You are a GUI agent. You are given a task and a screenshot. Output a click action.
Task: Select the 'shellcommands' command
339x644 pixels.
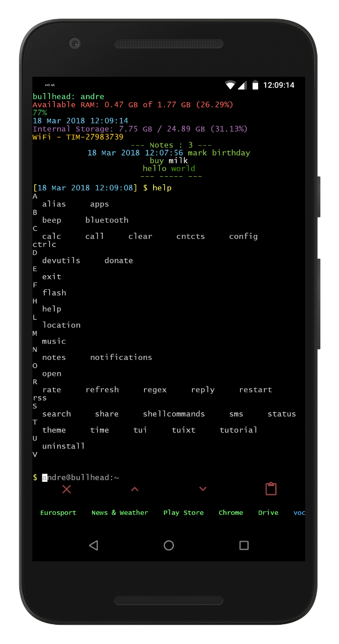click(x=174, y=414)
